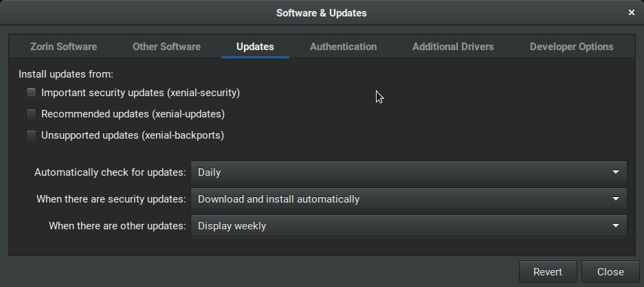The width and height of the screenshot is (644, 287).
Task: Click the 'Install updates from:' label
Action: coord(66,74)
